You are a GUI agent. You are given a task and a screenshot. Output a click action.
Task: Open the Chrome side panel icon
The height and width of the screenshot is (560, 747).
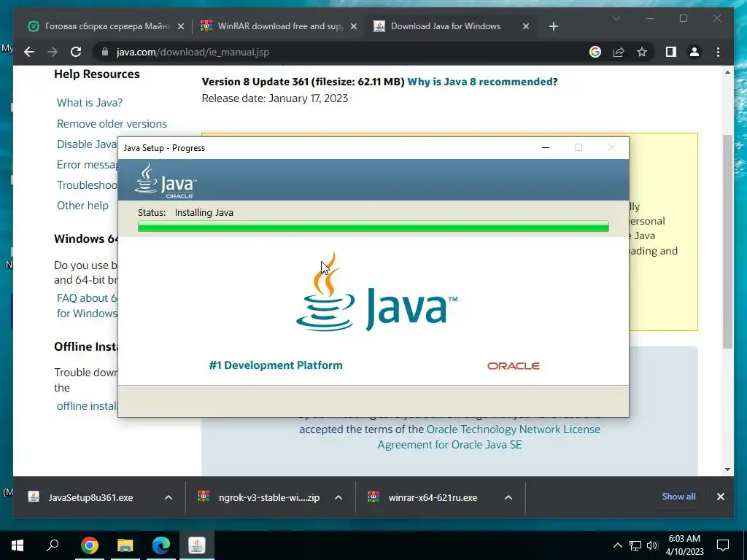click(x=671, y=52)
